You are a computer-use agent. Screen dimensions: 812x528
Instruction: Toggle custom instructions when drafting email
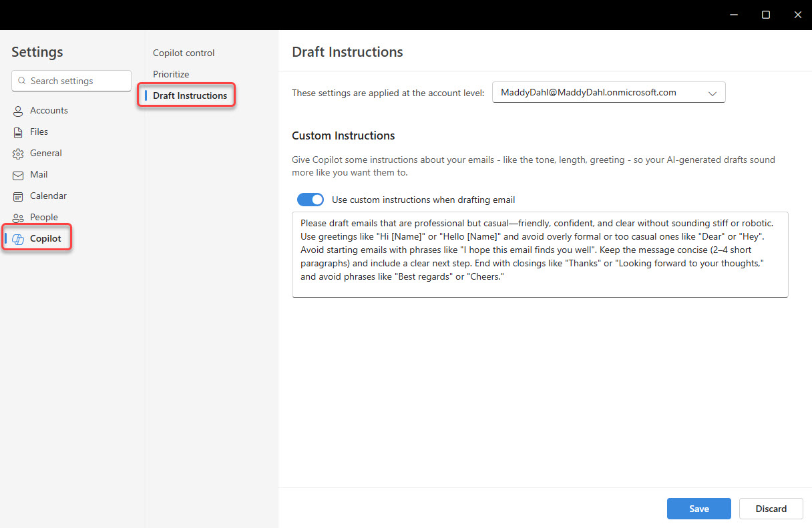tap(311, 200)
